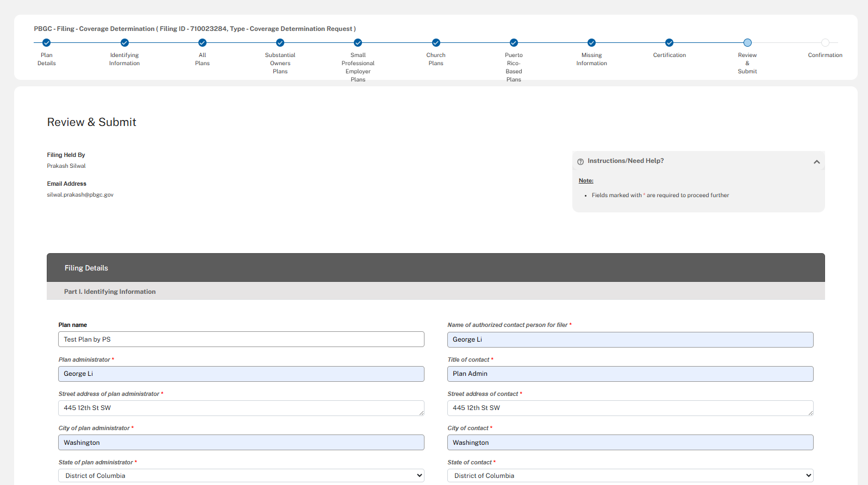Collapse the Instructions/Need Help panel chevron

point(816,162)
